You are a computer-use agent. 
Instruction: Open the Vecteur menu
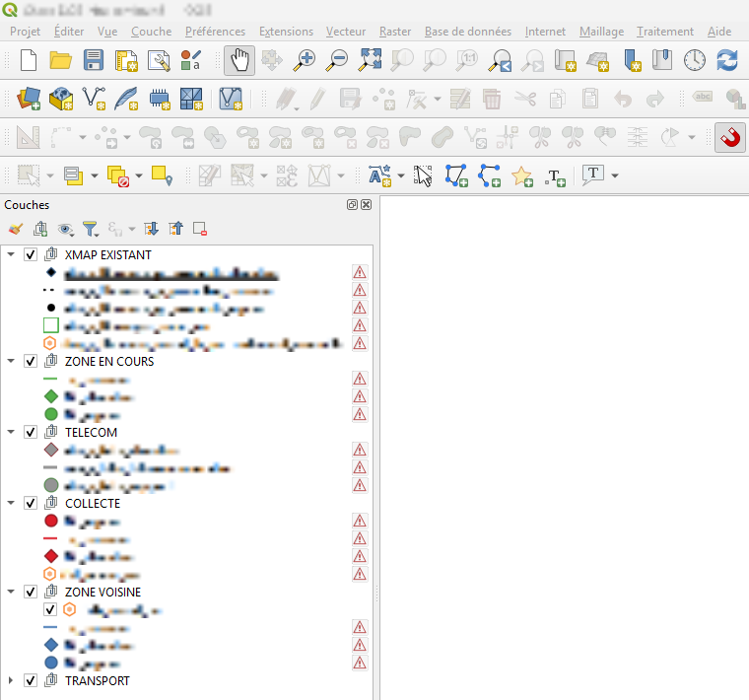point(346,32)
